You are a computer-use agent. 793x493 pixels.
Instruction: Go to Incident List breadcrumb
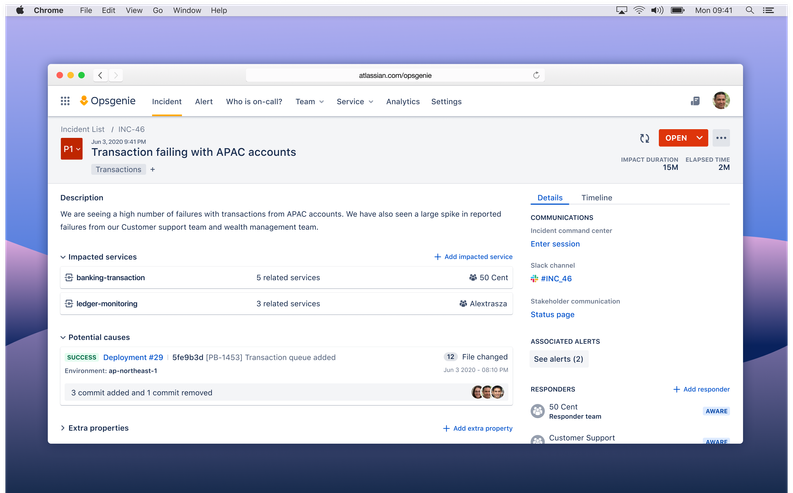[x=82, y=129]
